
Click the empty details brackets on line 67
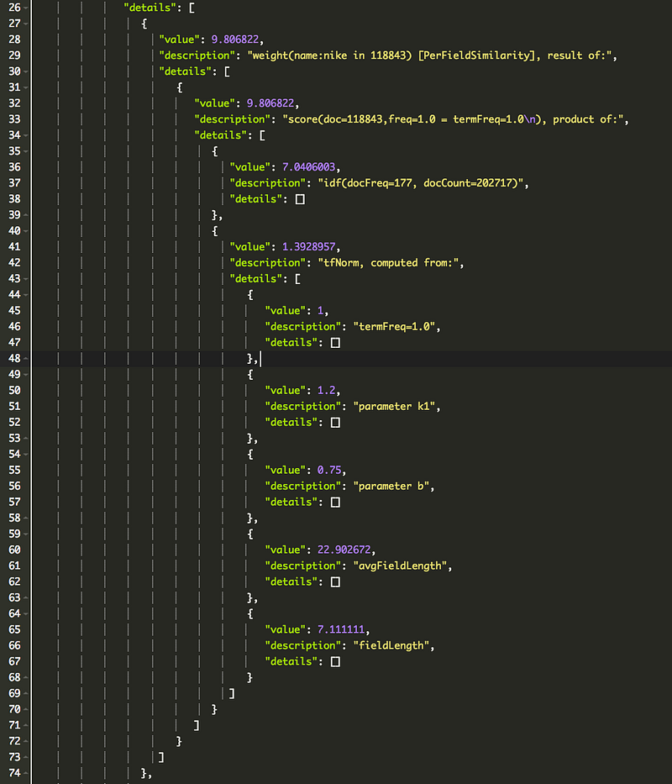tap(335, 662)
